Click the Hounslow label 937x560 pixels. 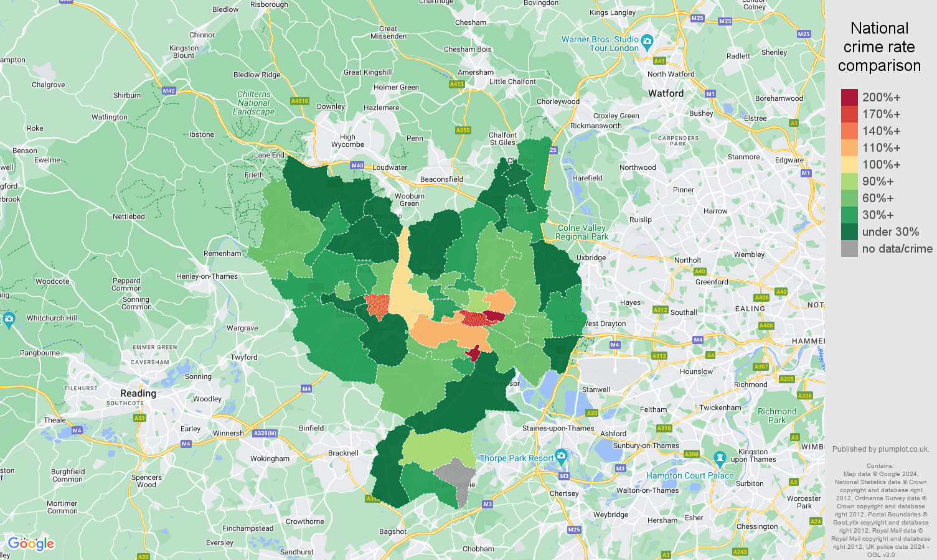(696, 371)
